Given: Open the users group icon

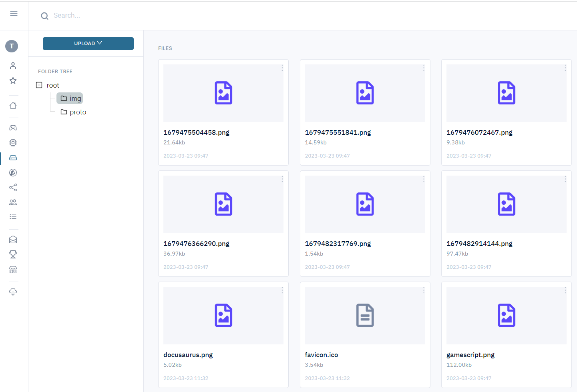Looking at the screenshot, I should (13, 202).
